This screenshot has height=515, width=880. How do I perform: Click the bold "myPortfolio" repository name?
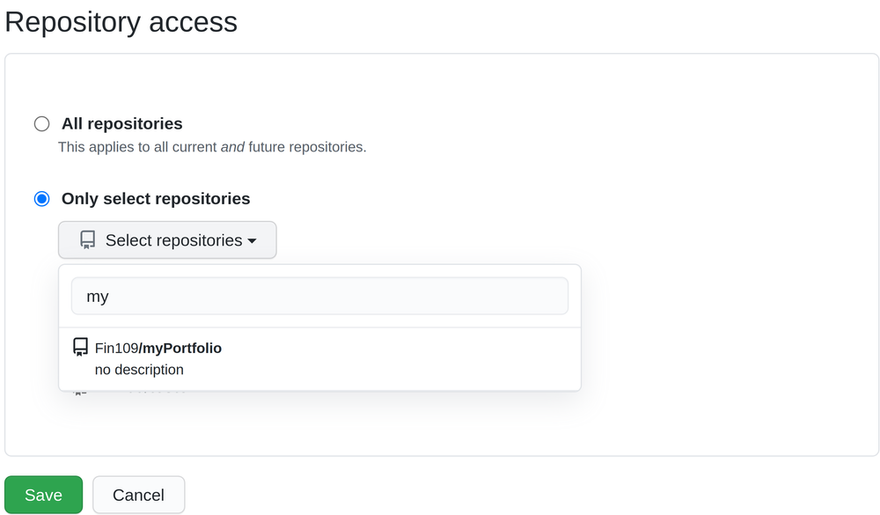(x=182, y=348)
